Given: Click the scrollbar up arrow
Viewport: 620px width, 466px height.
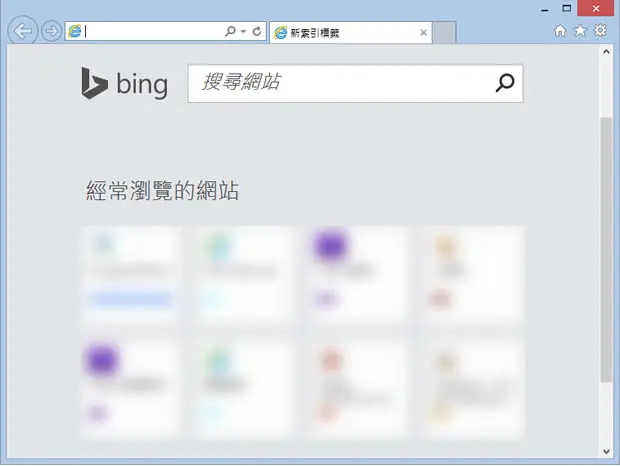Looking at the screenshot, I should coord(606,52).
